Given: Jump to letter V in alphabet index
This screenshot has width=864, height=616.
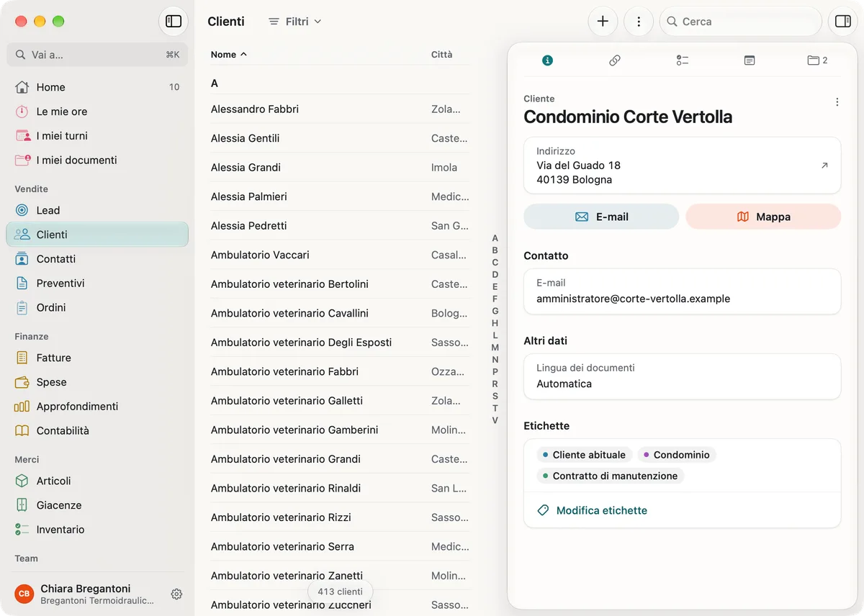Looking at the screenshot, I should (495, 420).
